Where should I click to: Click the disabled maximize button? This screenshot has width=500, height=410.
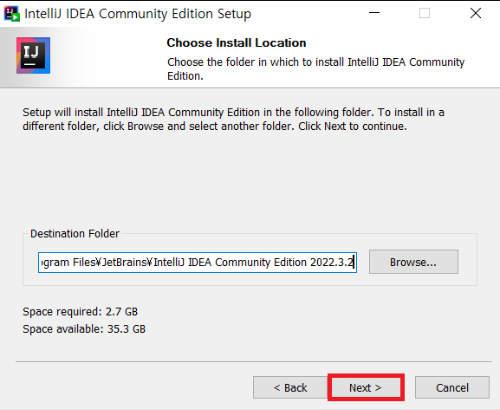point(424,13)
